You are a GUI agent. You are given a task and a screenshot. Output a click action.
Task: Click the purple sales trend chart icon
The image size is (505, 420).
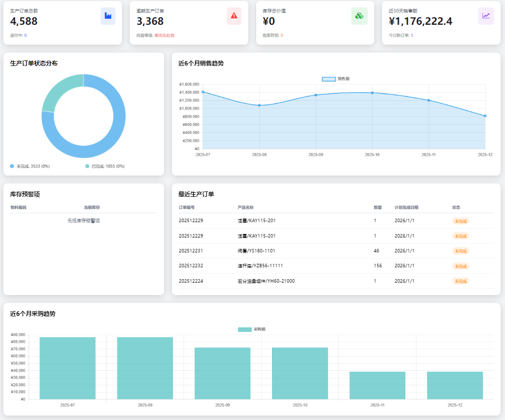click(486, 16)
